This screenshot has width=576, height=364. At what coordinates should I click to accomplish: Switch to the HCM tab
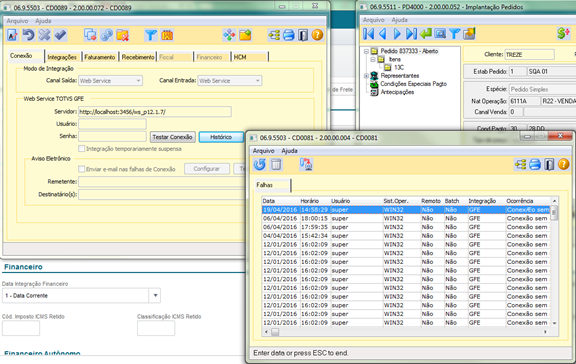[250, 57]
